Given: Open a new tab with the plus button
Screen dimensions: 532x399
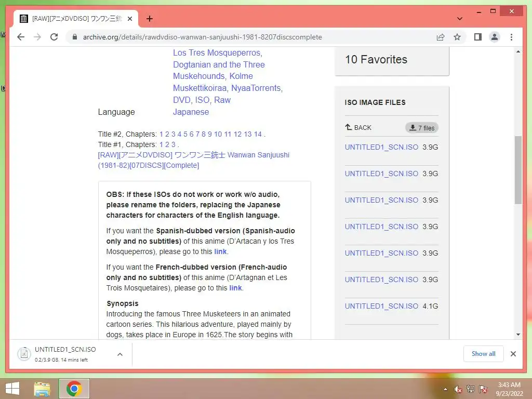Looking at the screenshot, I should tap(150, 18).
